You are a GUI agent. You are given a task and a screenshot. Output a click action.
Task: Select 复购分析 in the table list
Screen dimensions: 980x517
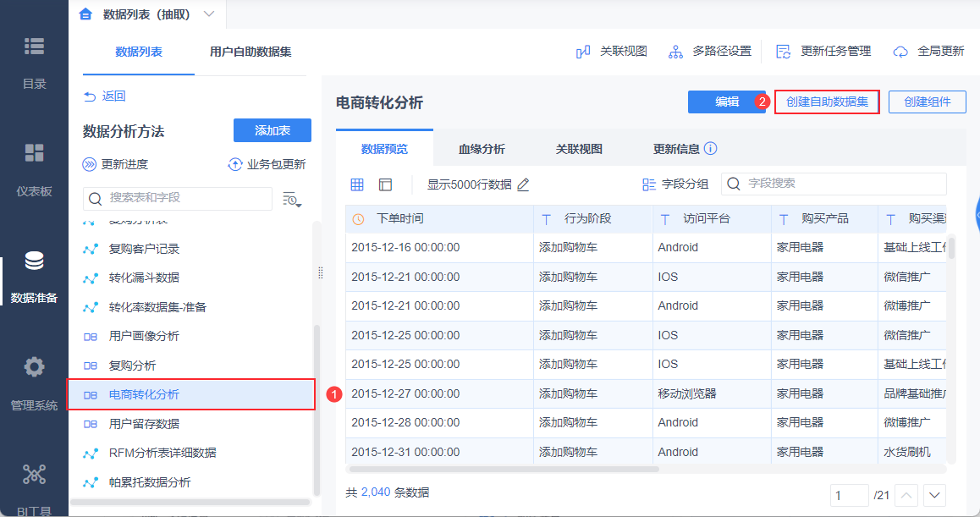click(132, 365)
